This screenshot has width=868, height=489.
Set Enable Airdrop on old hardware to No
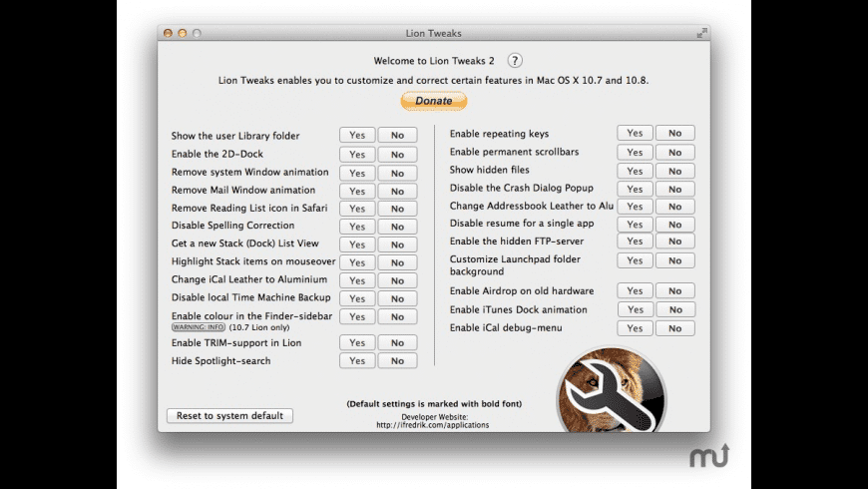[x=674, y=290]
